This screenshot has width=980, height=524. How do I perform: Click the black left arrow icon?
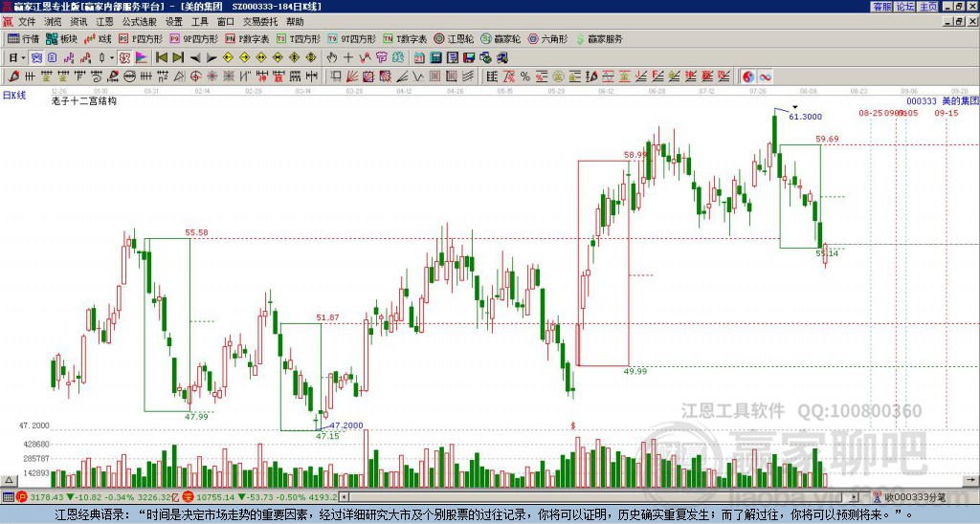point(195,57)
